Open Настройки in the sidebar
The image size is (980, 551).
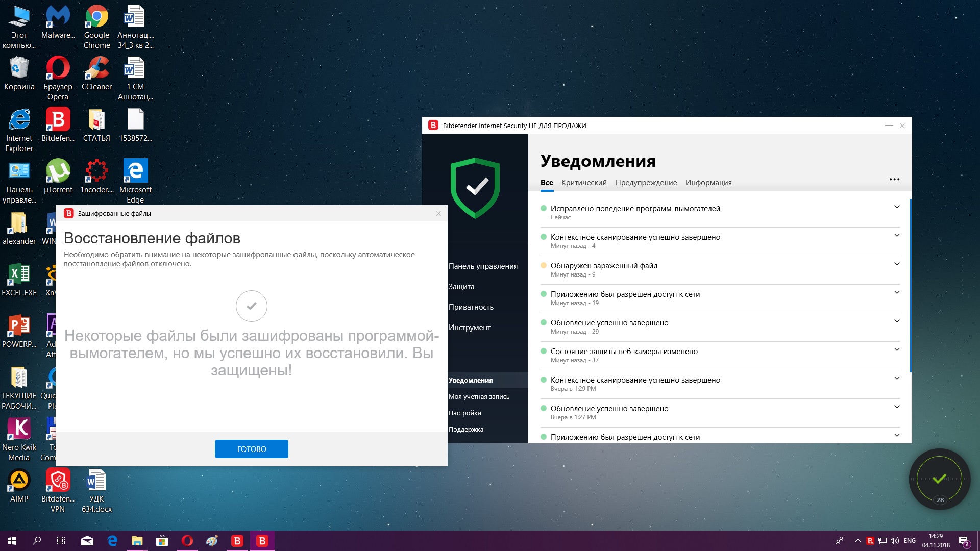pos(464,413)
